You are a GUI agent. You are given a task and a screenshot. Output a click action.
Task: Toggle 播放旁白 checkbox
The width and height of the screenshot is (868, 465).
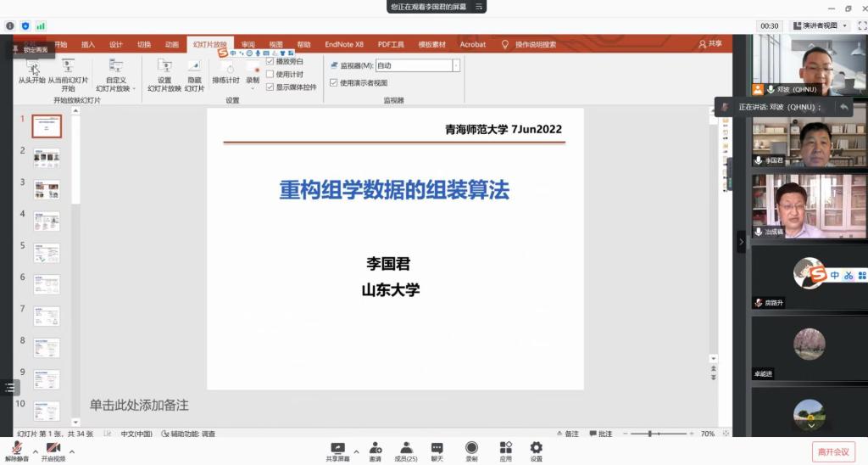point(270,62)
